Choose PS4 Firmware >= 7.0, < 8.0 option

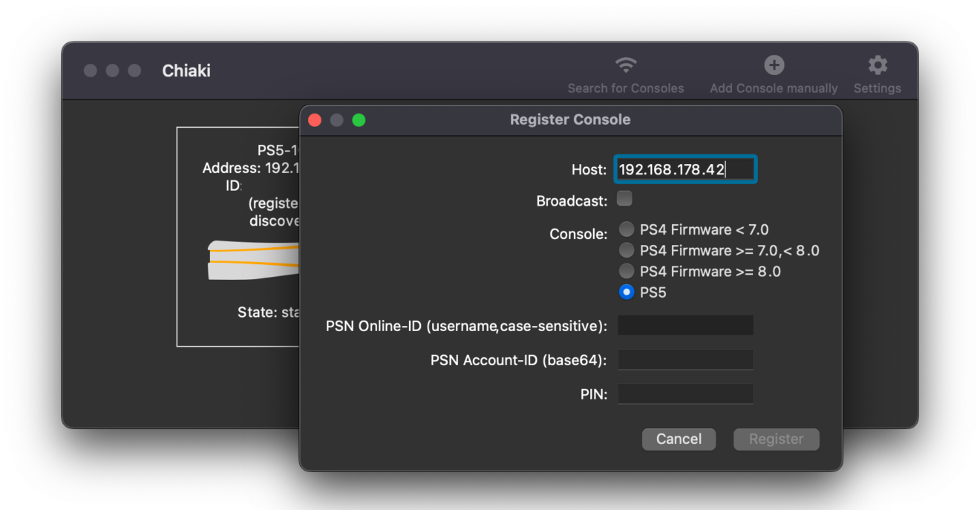coord(627,250)
